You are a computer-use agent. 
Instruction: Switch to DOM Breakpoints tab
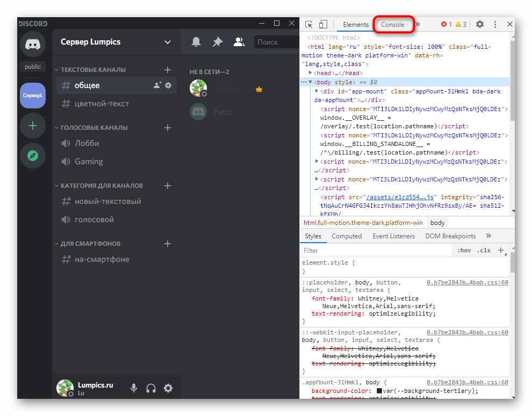point(450,236)
